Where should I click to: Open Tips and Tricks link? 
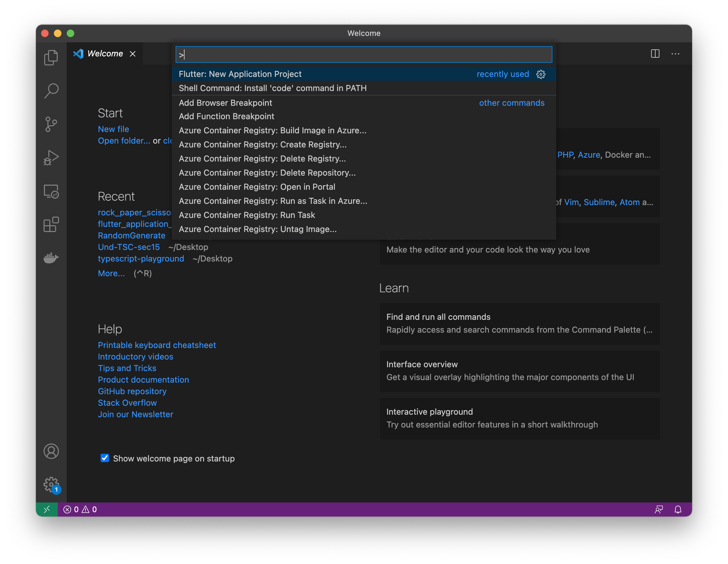coord(127,368)
